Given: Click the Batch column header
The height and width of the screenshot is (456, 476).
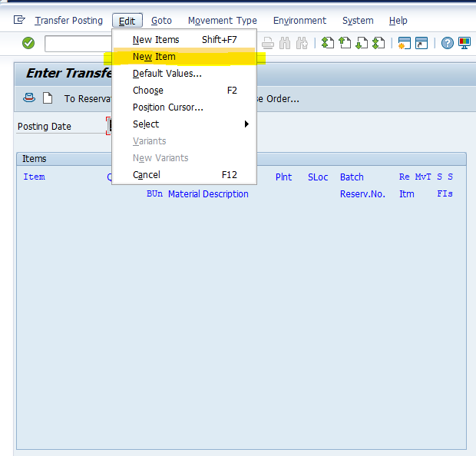Looking at the screenshot, I should [x=352, y=177].
